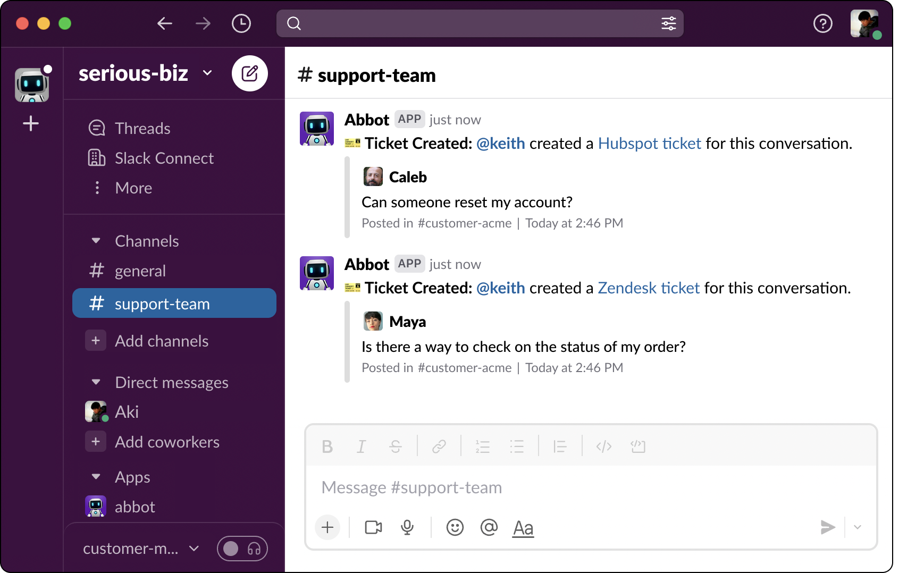Apply italic formatting

tap(362, 446)
